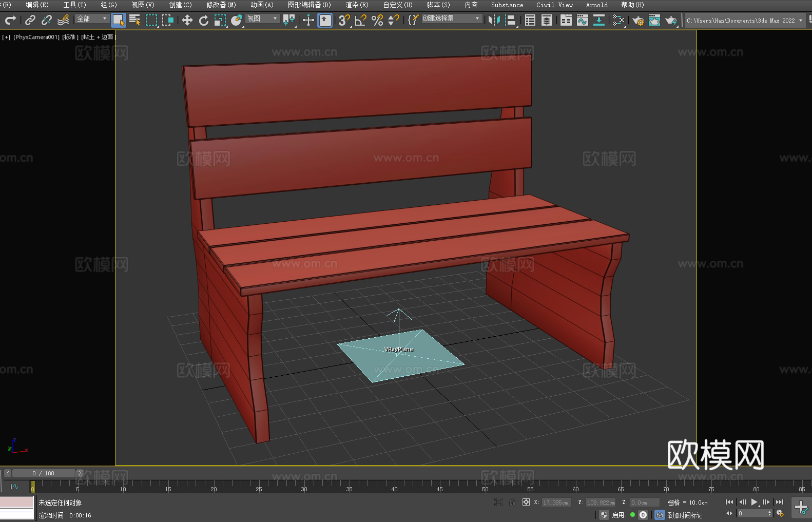Image resolution: width=812 pixels, height=522 pixels.
Task: Go to end of animation
Action: [x=780, y=502]
